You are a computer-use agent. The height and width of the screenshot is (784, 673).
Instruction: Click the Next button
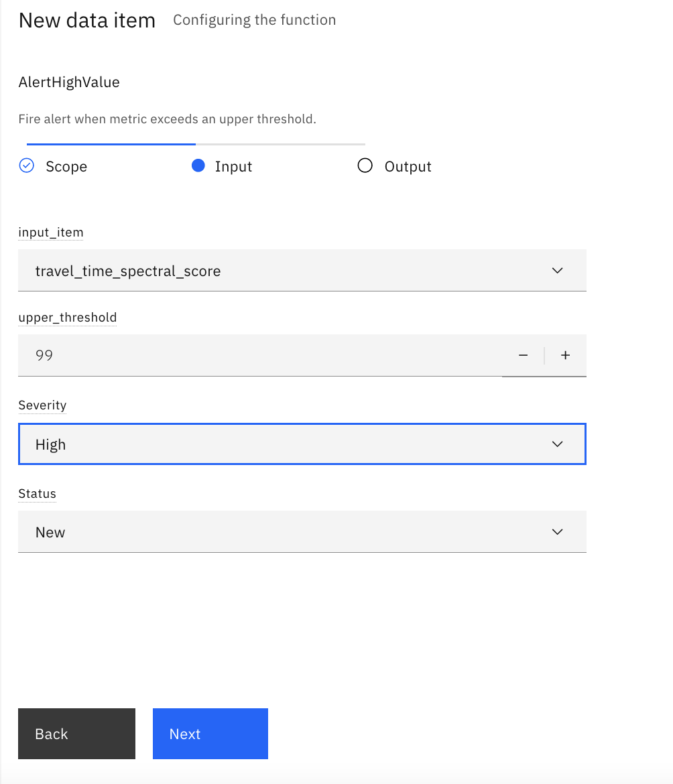point(210,734)
